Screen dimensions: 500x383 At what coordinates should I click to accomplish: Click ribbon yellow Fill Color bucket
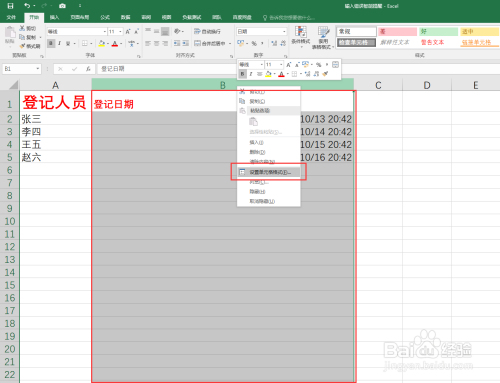click(x=102, y=43)
